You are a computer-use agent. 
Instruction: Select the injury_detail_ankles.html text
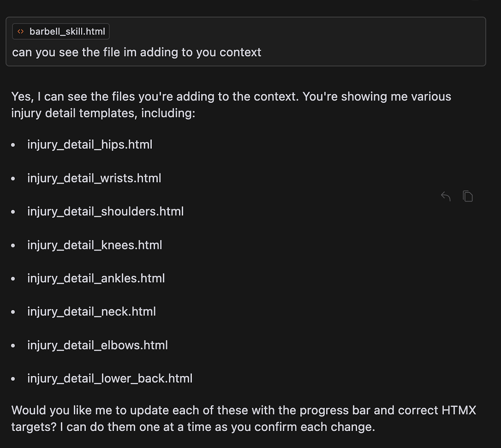96,278
